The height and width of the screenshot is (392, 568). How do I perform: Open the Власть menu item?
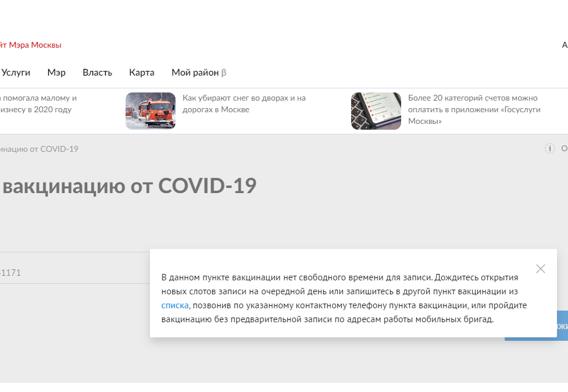click(x=98, y=73)
